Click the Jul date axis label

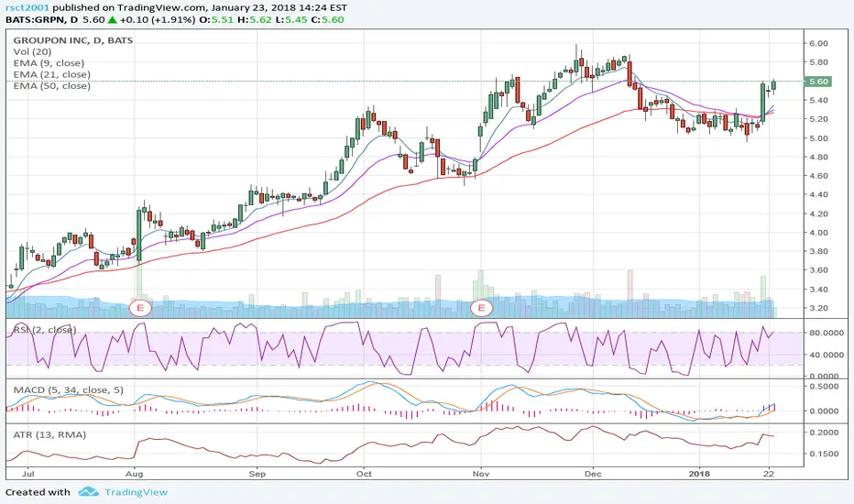(x=27, y=474)
